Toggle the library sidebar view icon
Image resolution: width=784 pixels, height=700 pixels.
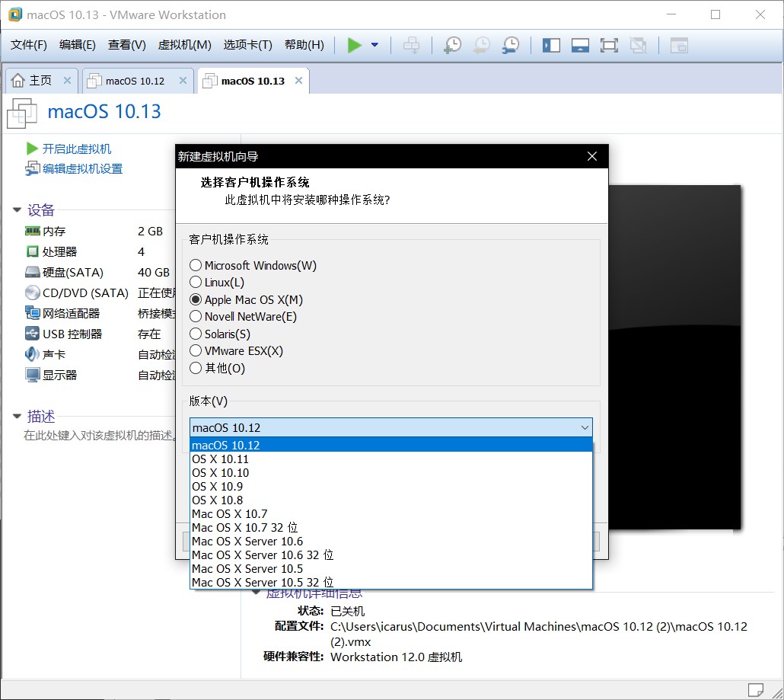(551, 46)
